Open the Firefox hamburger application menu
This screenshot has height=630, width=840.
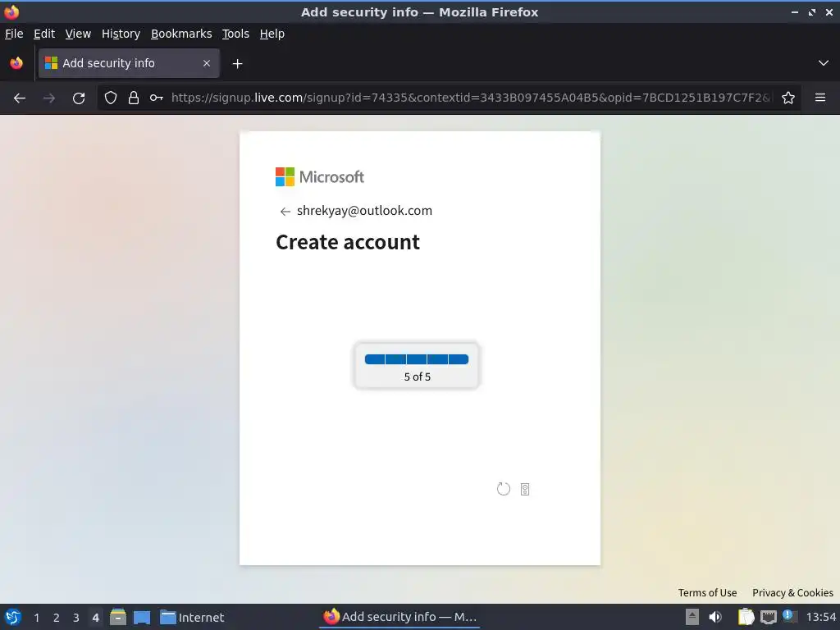pyautogui.click(x=820, y=98)
